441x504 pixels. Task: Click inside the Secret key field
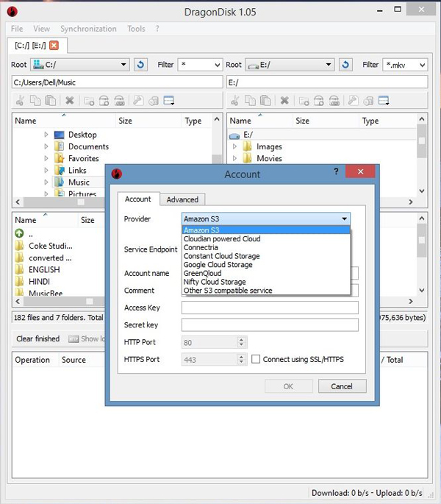(270, 324)
